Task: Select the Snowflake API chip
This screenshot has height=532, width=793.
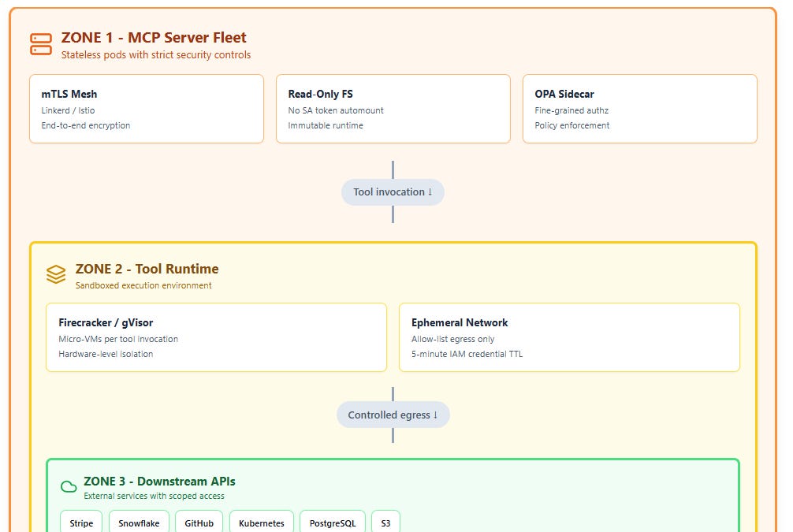Action: (x=139, y=523)
